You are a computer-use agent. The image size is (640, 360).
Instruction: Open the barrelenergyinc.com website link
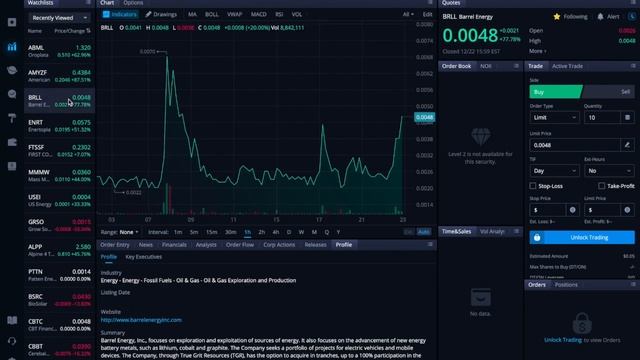tap(141, 320)
